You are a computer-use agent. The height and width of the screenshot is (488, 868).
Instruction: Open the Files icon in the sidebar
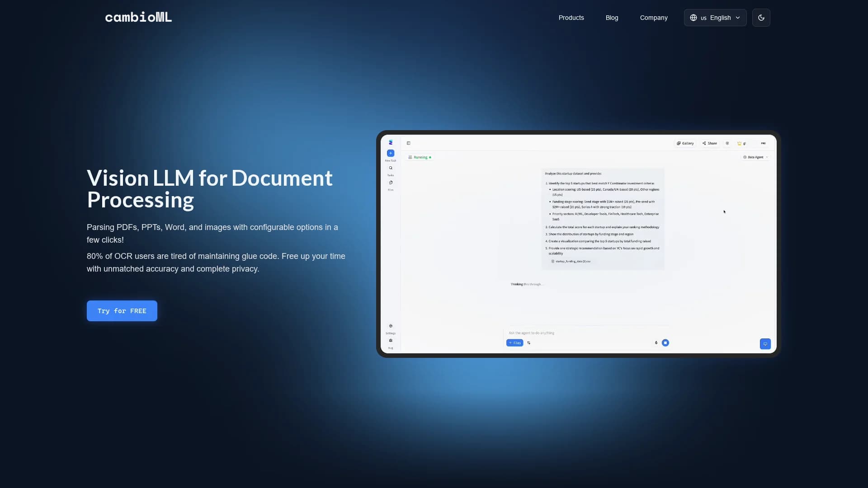click(391, 183)
